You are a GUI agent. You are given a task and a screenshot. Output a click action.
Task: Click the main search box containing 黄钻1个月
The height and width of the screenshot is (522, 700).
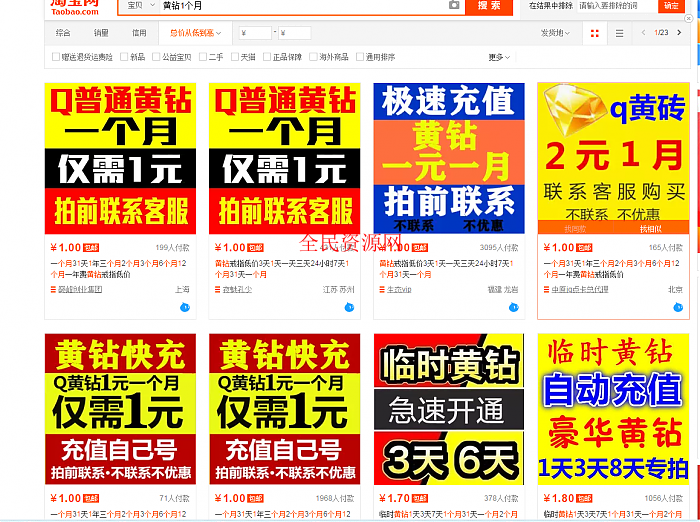point(303,6)
